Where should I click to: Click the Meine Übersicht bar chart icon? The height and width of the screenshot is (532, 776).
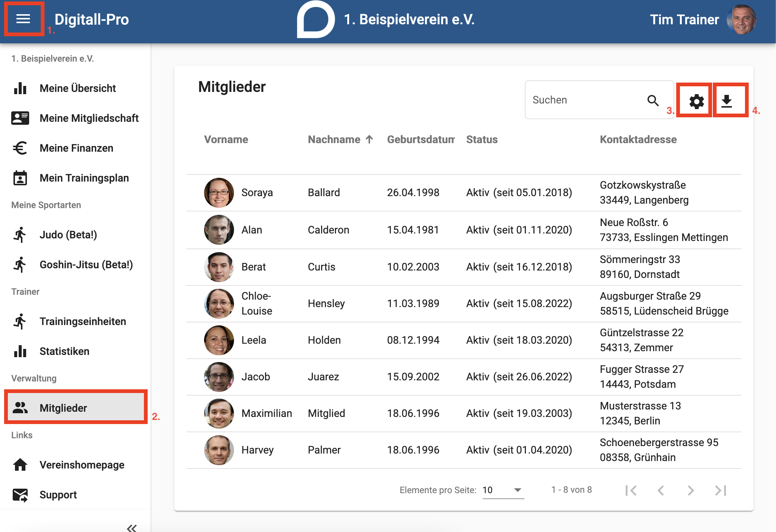(x=20, y=88)
